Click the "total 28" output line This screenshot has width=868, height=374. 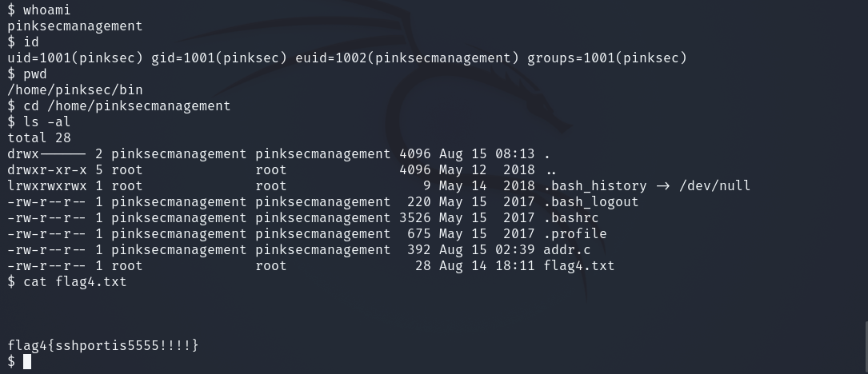tap(39, 137)
